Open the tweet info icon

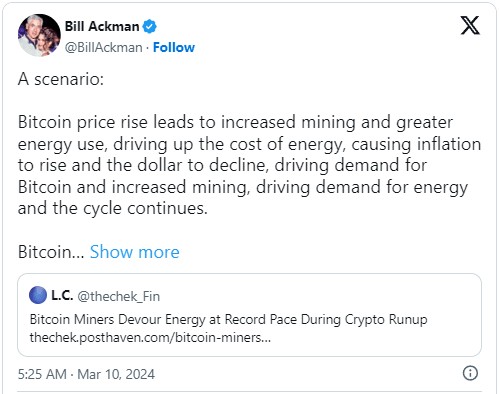pyautogui.click(x=470, y=373)
